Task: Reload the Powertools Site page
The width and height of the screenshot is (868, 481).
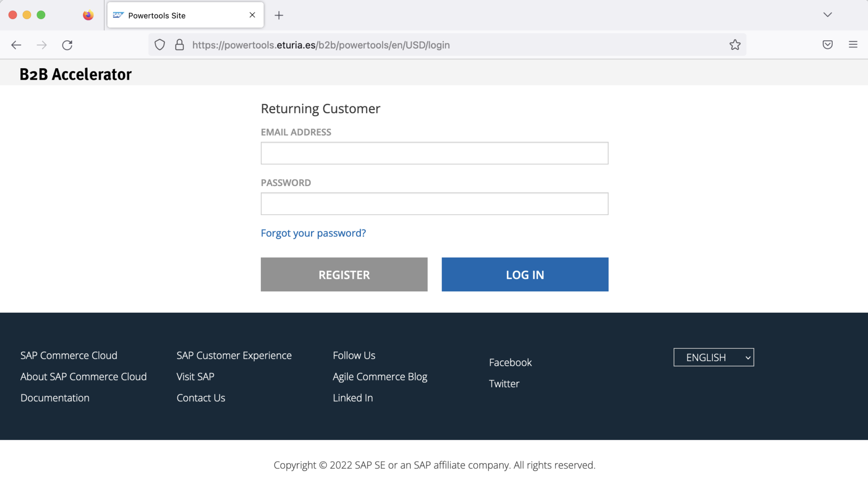Action: (x=67, y=45)
